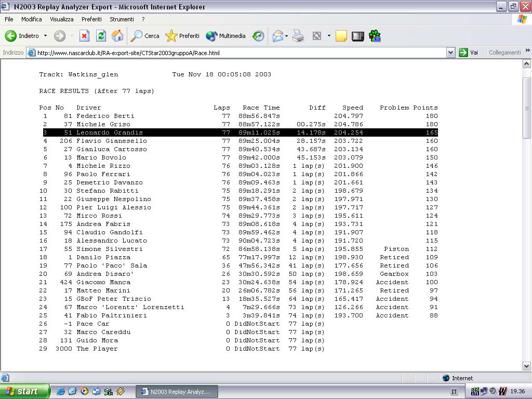Open the File menu
The image size is (532, 399).
(x=9, y=19)
